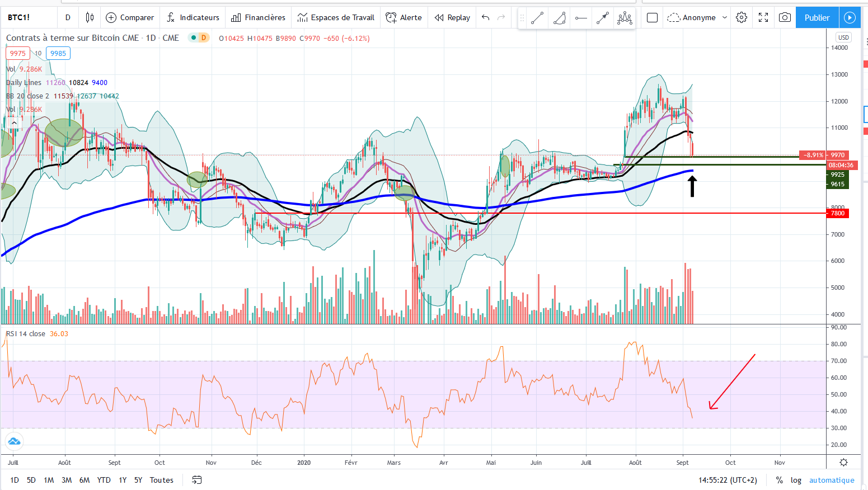Enter fullscreen mode
The height and width of the screenshot is (490, 868).
coord(763,17)
